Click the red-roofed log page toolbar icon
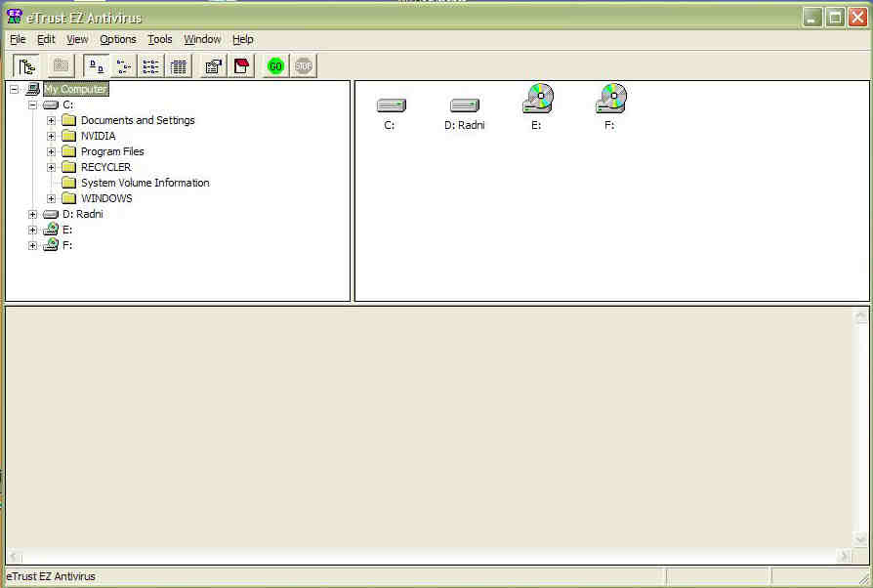This screenshot has height=588, width=873. (241, 66)
